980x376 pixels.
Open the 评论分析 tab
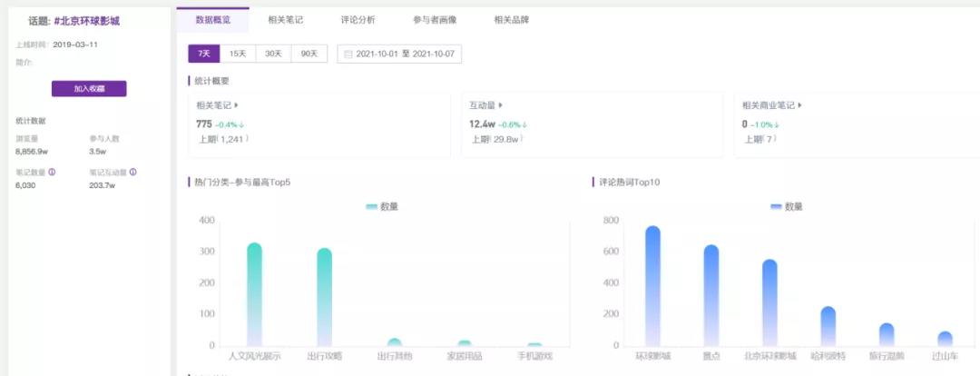358,19
